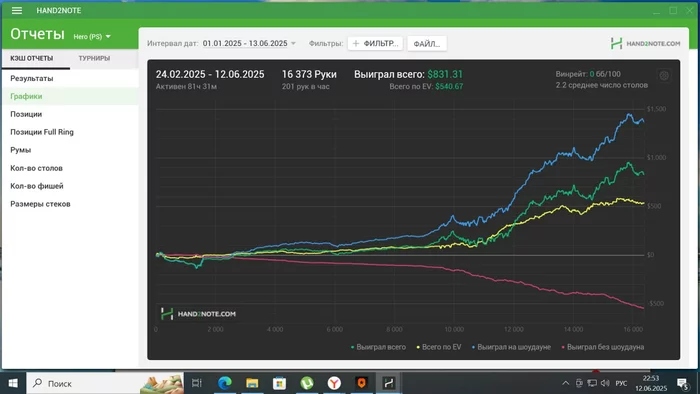Open the Размеры стеков report
The width and height of the screenshot is (700, 394).
[70, 203]
